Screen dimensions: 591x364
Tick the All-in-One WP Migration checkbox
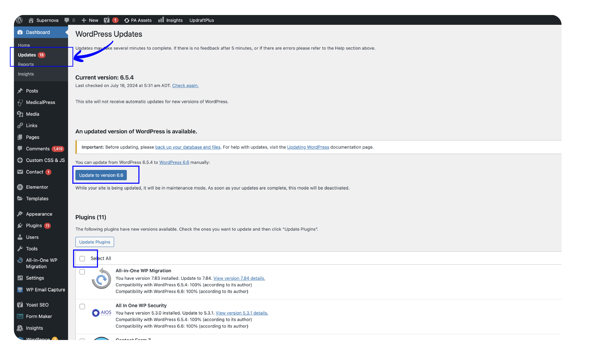tap(82, 272)
